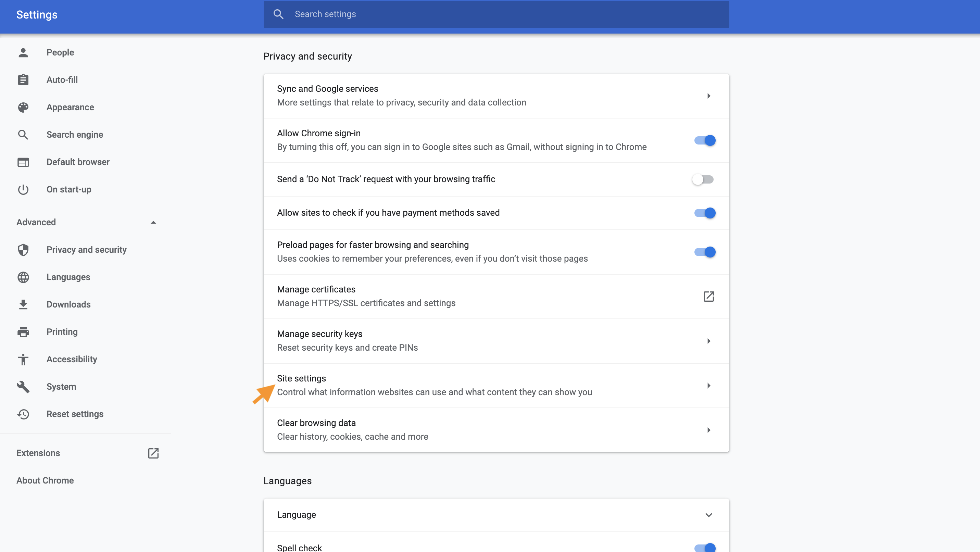Open the Extensions link

tap(38, 453)
